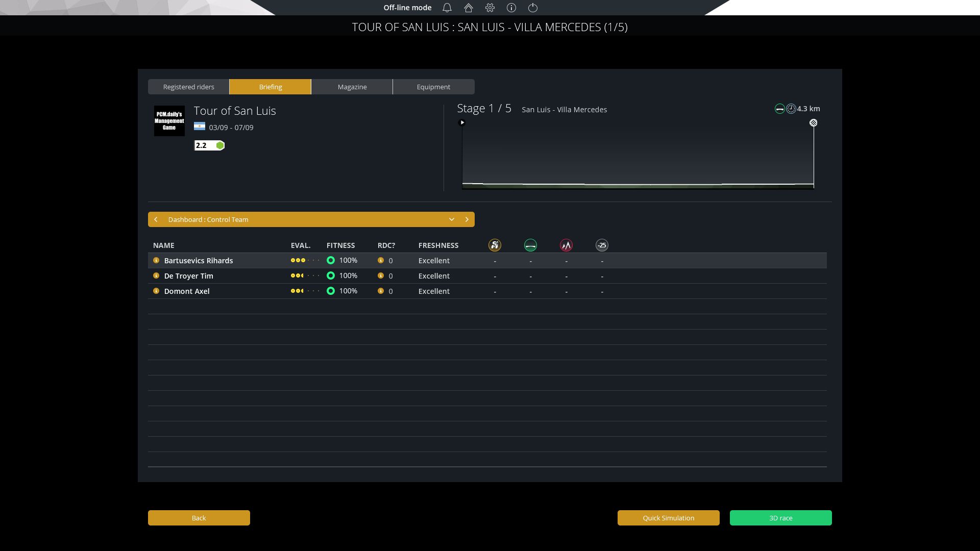Go to next dashboard with right chevron

(x=467, y=219)
